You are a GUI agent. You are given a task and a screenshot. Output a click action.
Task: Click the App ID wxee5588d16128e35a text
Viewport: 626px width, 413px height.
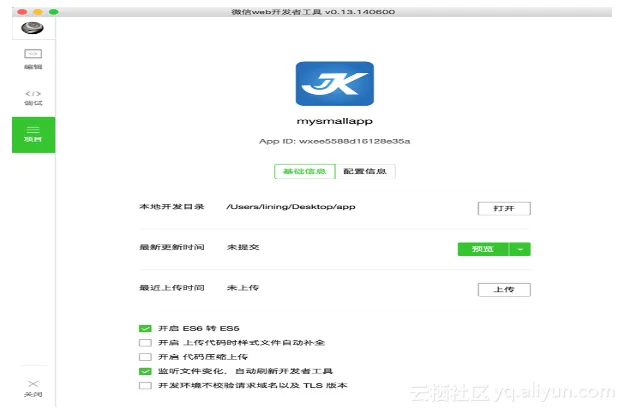point(335,141)
